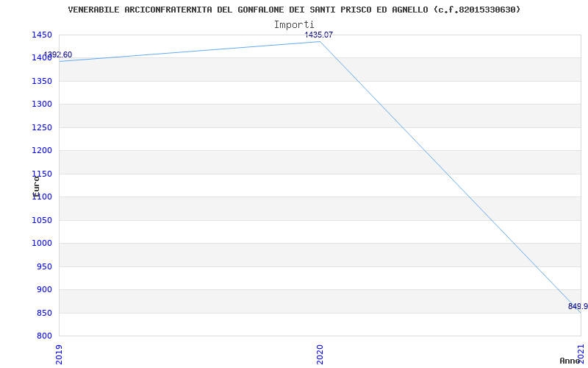Click the 800 y-axis tick label
The width and height of the screenshot is (588, 368).
(44, 336)
